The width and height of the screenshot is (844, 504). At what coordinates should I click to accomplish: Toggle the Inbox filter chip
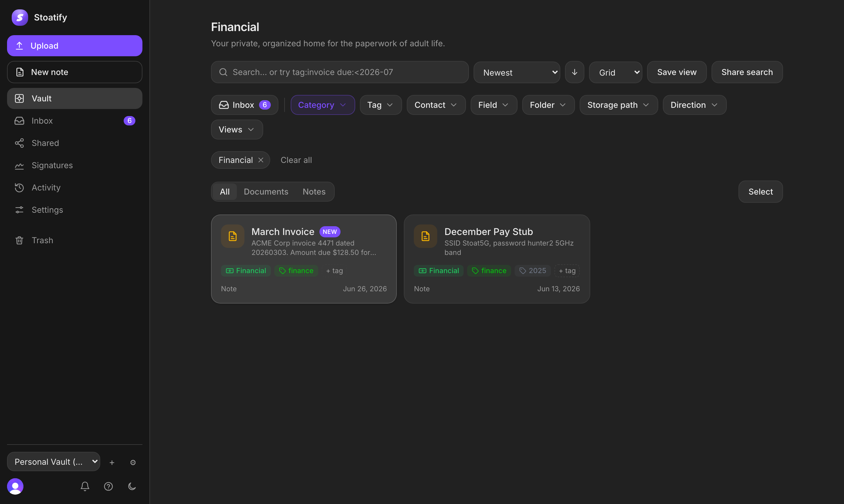[244, 105]
